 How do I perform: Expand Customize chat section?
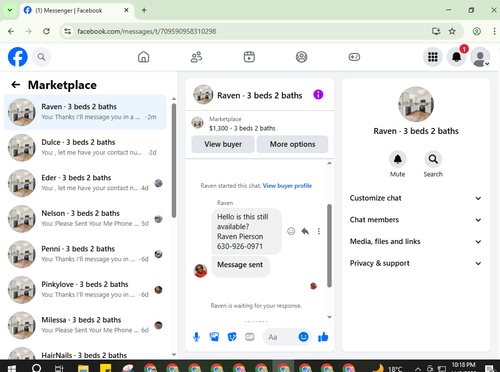click(416, 198)
